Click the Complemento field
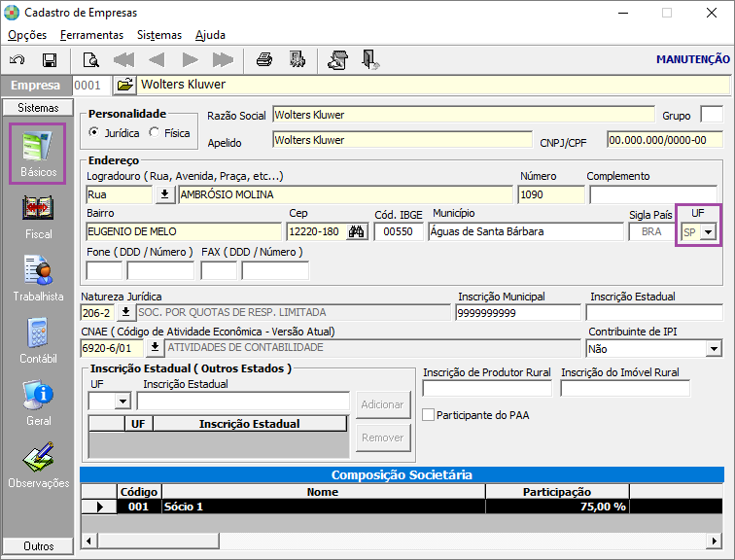This screenshot has width=735, height=560. tap(653, 194)
